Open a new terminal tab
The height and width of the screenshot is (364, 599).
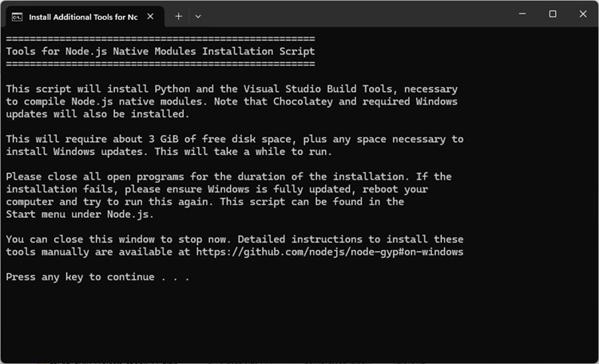[179, 16]
